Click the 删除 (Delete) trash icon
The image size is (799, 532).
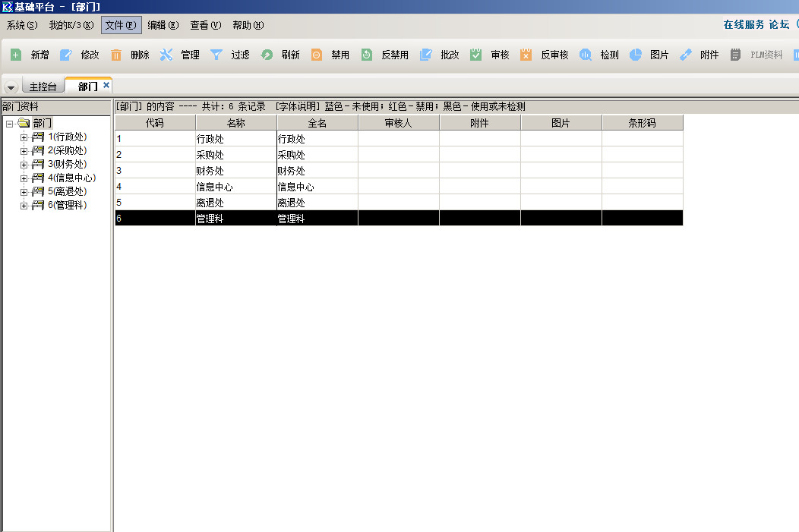(x=116, y=55)
